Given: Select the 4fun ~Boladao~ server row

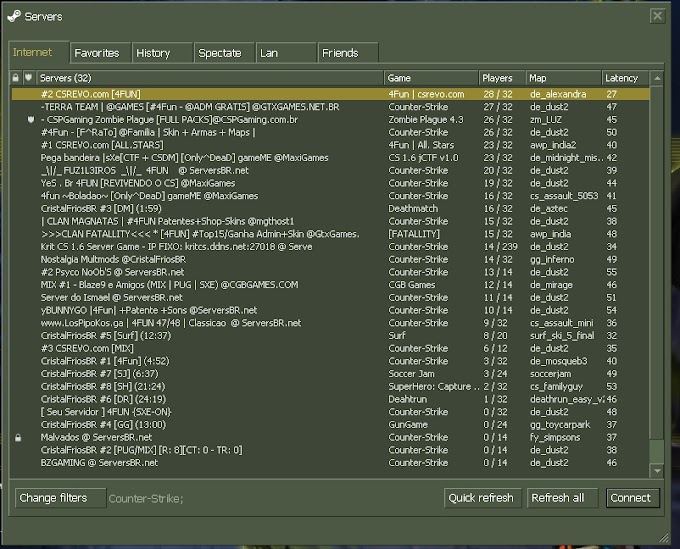Looking at the screenshot, I should point(330,196).
